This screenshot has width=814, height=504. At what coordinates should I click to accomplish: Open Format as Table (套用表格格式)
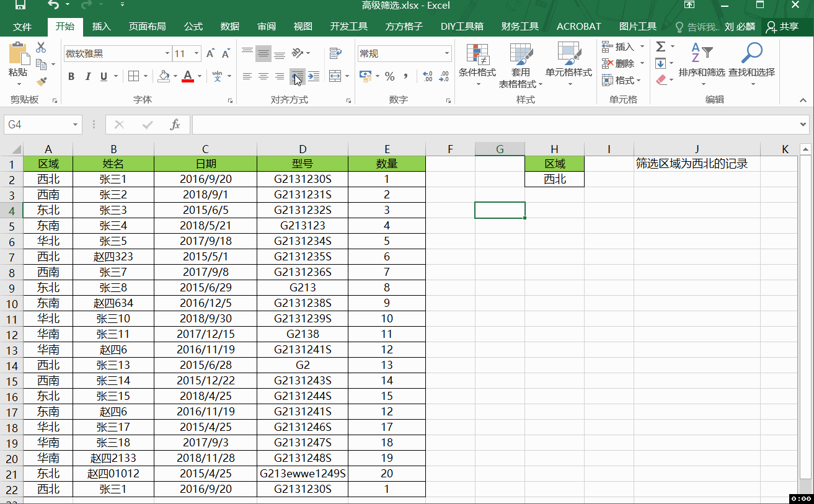[521, 65]
